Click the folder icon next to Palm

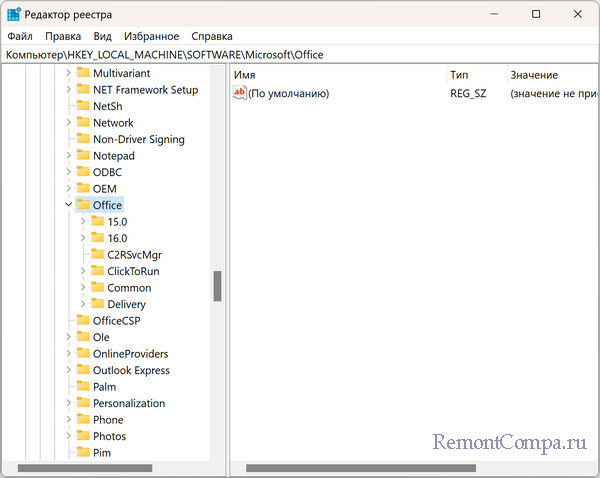tap(83, 386)
